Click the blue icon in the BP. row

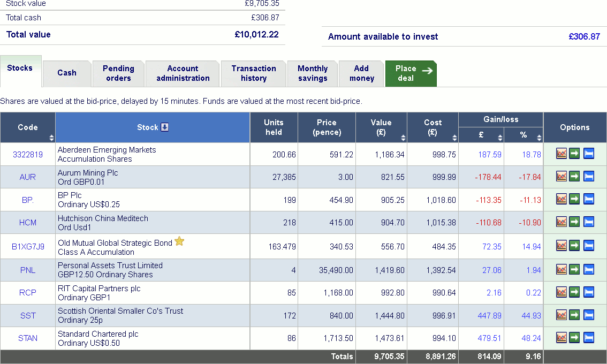tap(588, 199)
